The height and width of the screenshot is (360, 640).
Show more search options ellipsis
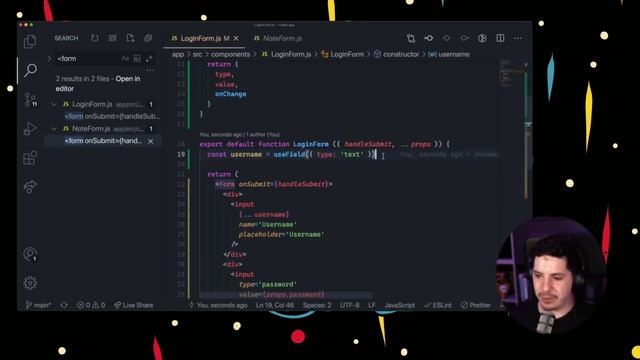(x=151, y=70)
